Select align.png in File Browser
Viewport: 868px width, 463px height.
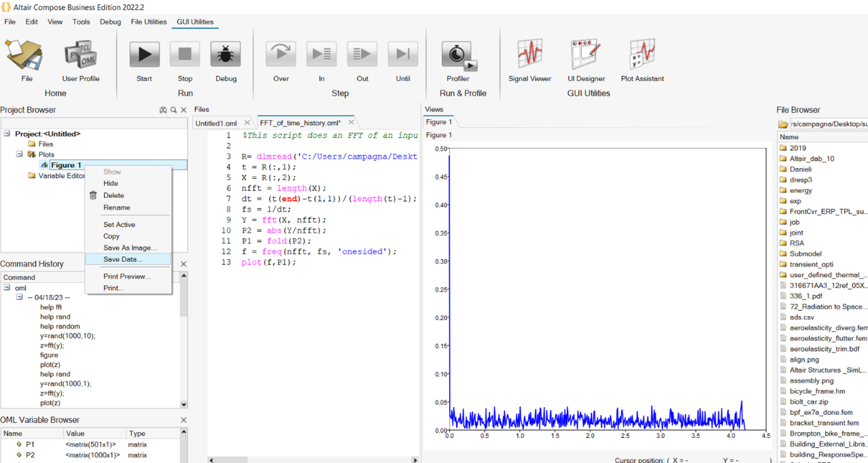(x=804, y=359)
